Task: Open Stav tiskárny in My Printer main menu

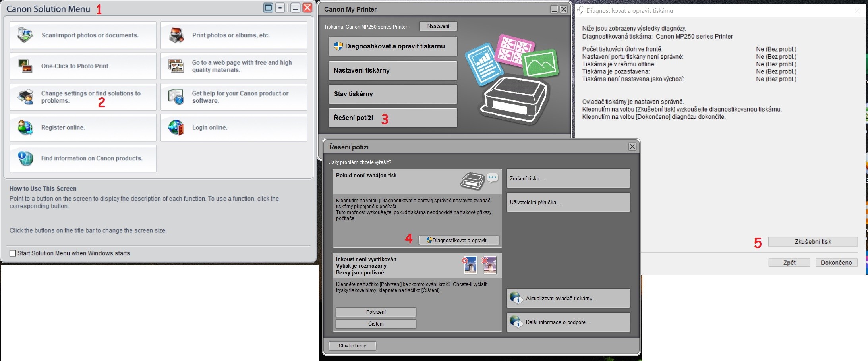Action: [393, 94]
